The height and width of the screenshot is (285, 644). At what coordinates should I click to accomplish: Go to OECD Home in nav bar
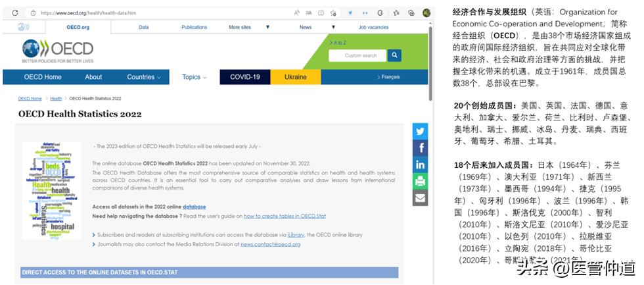pos(43,77)
